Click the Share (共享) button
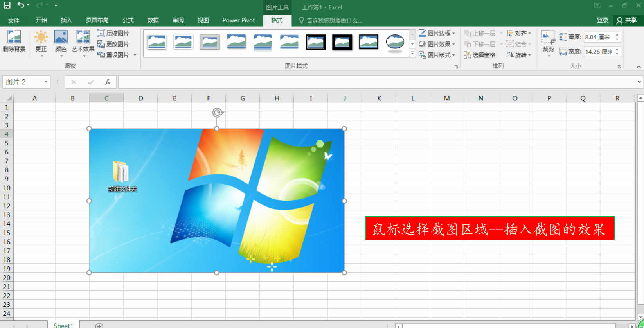Image resolution: width=644 pixels, height=328 pixels. [x=627, y=20]
